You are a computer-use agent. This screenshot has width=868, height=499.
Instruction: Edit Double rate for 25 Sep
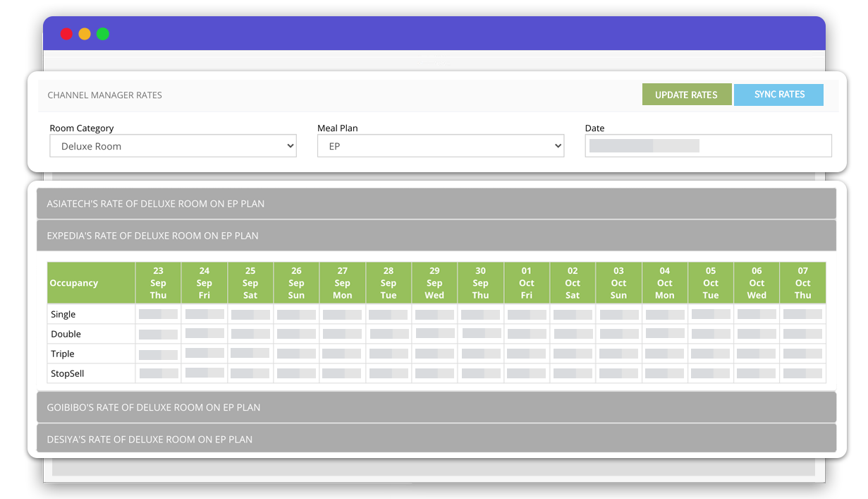[x=250, y=334]
